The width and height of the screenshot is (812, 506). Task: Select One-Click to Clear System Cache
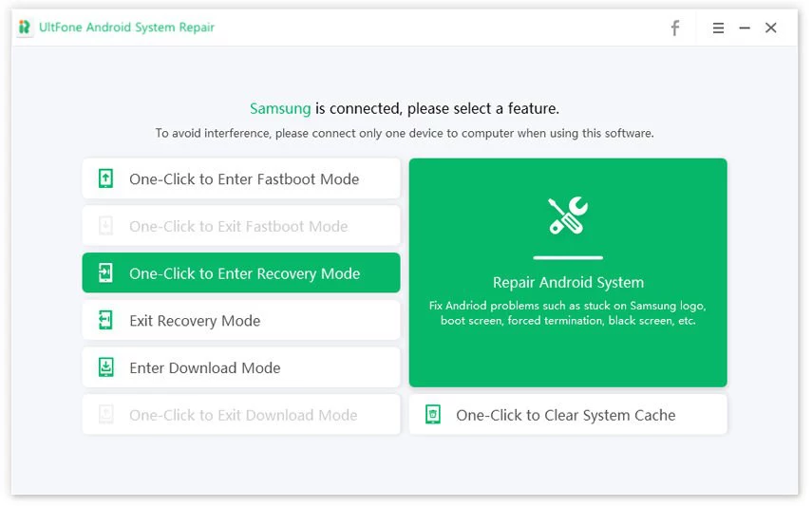565,415
